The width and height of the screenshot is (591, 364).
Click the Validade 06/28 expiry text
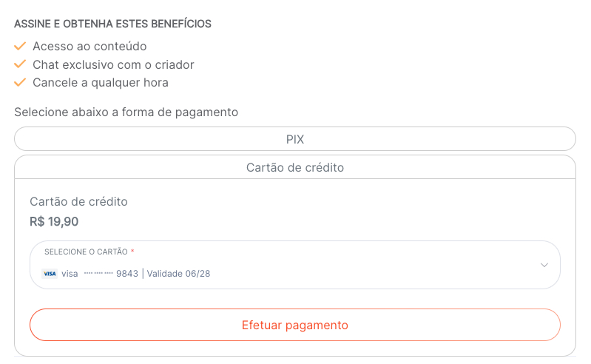(178, 274)
